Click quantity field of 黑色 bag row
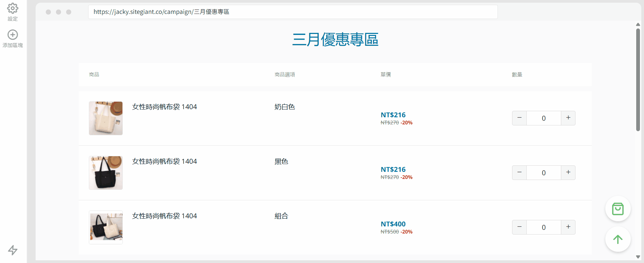This screenshot has height=263, width=644. [543, 173]
